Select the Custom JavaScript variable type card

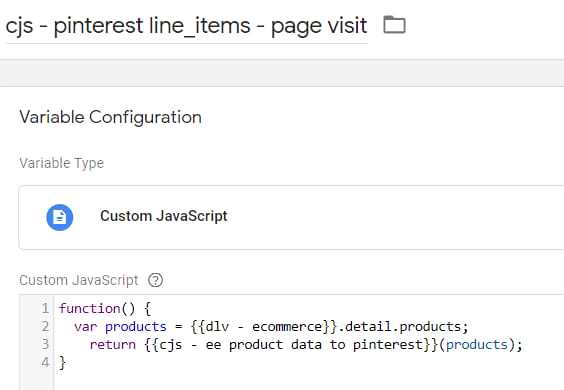291,217
